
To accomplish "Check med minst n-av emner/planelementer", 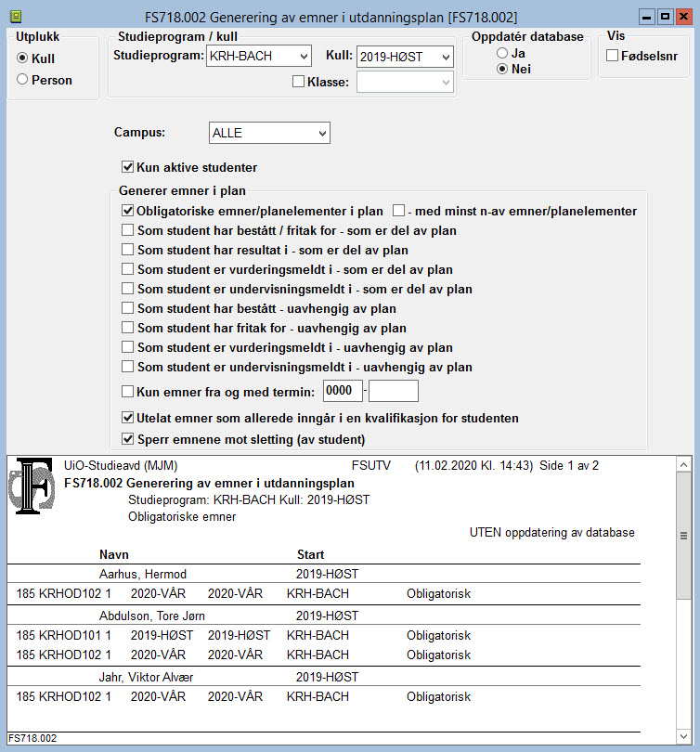I will coord(399,211).
